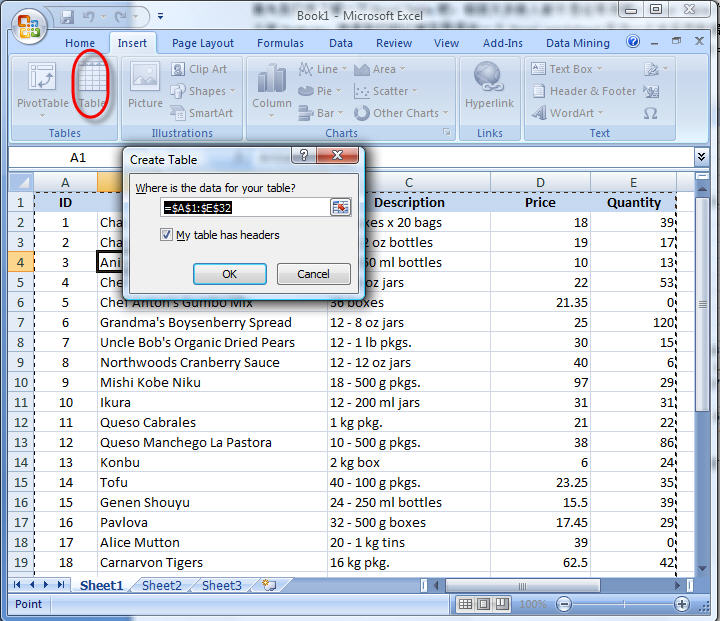Switch to Normal view in status bar

(465, 604)
